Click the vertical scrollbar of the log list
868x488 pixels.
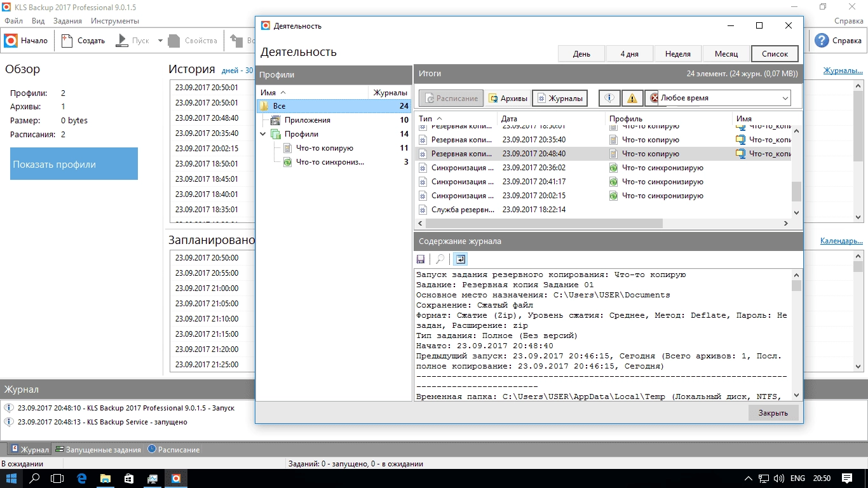tap(796, 172)
